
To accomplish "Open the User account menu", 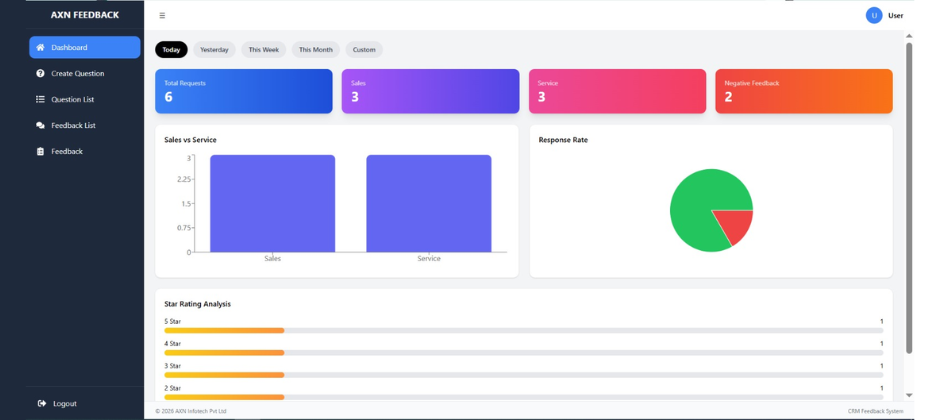I will (895, 16).
